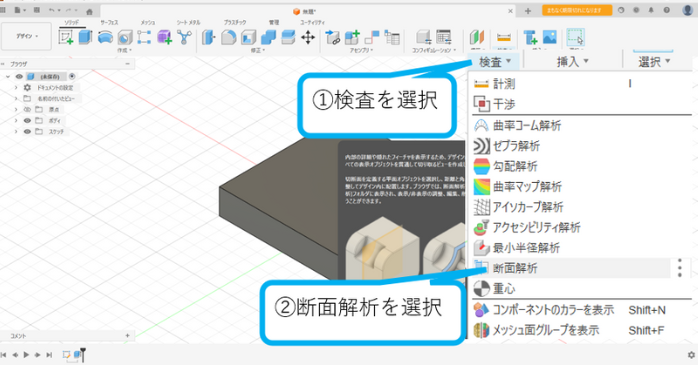
Task: Expand the 名前の付いたビュー node
Action: 16,98
